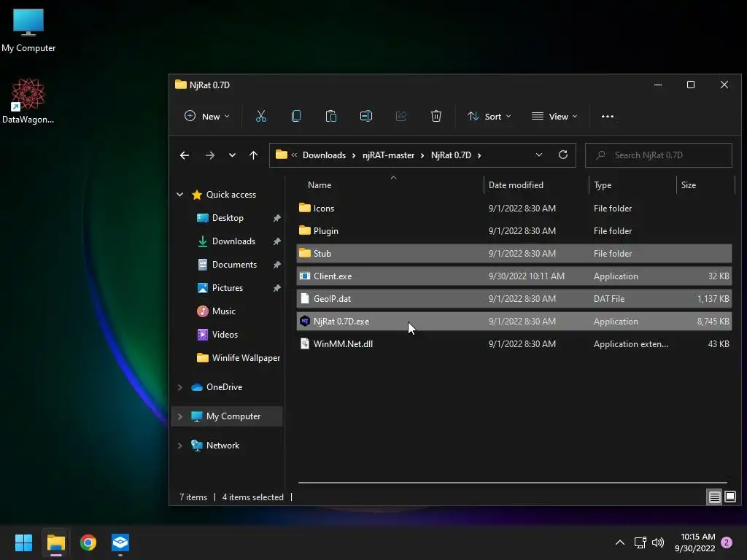
Task: Click the horizontal scrollbar in file list
Action: pyautogui.click(x=513, y=483)
